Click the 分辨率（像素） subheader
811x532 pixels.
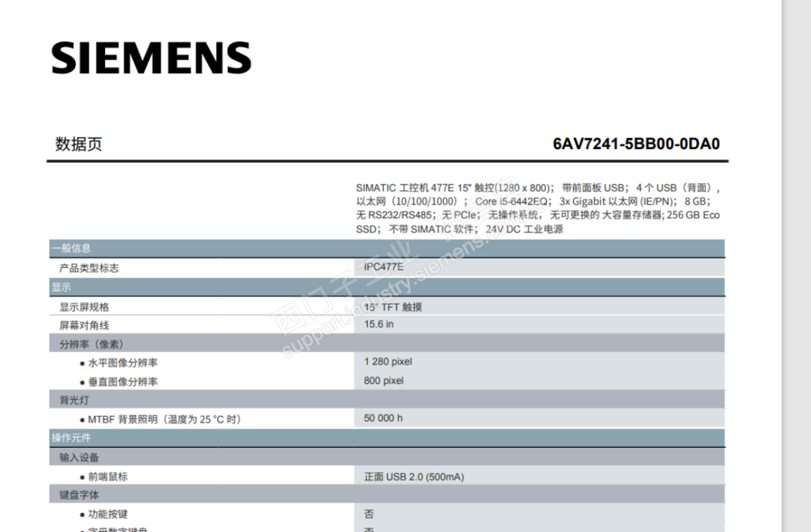click(x=387, y=344)
